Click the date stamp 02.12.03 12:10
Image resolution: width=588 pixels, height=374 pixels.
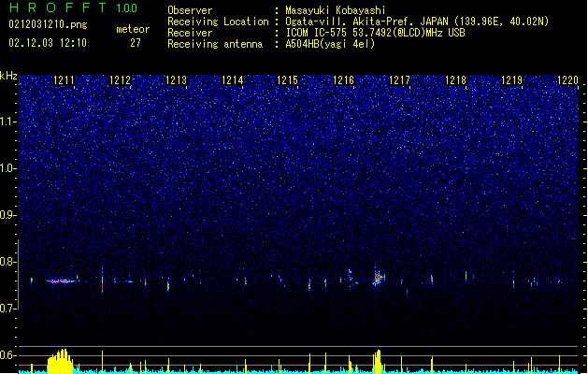[x=48, y=43]
